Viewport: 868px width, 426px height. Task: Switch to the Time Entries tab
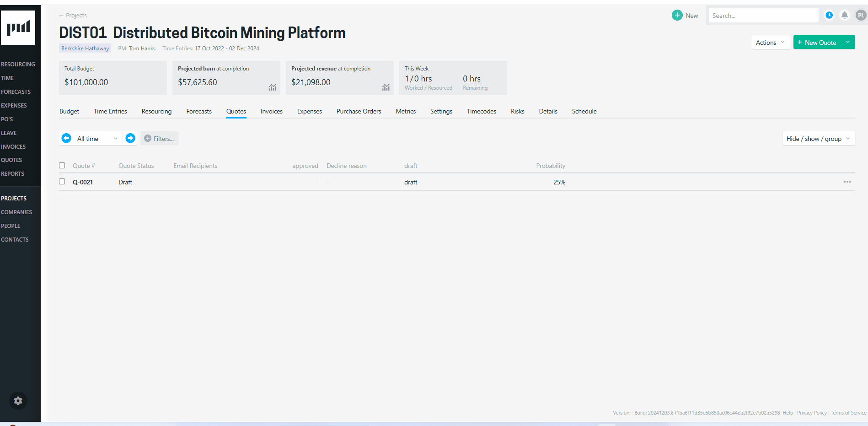110,111
